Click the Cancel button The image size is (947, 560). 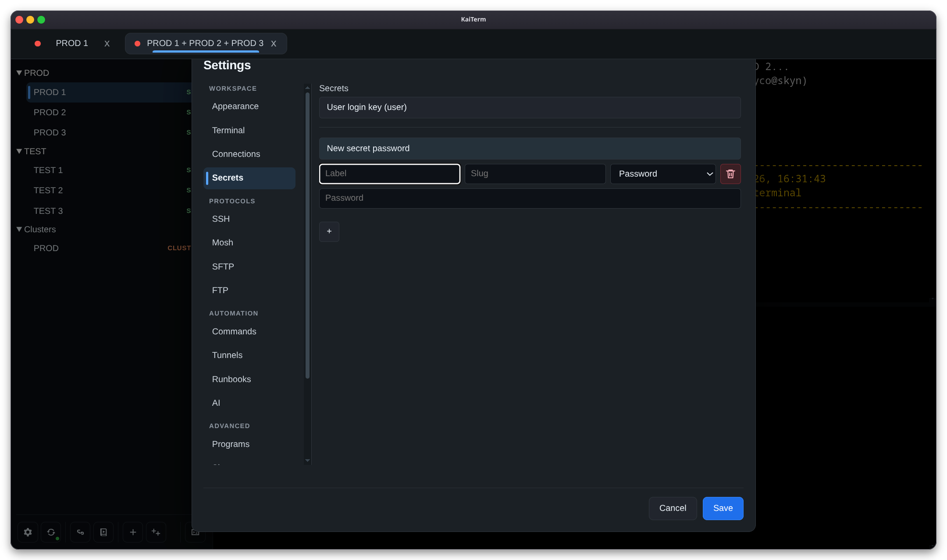pos(673,508)
